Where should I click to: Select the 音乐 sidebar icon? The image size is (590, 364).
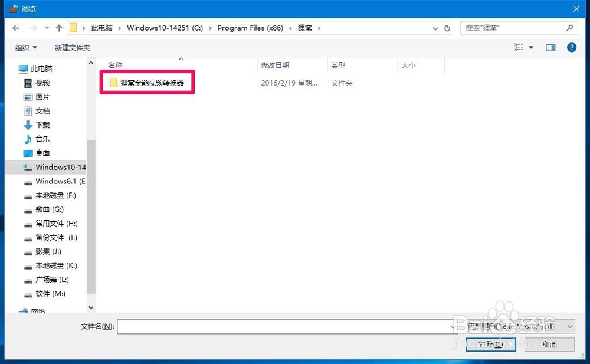point(28,139)
